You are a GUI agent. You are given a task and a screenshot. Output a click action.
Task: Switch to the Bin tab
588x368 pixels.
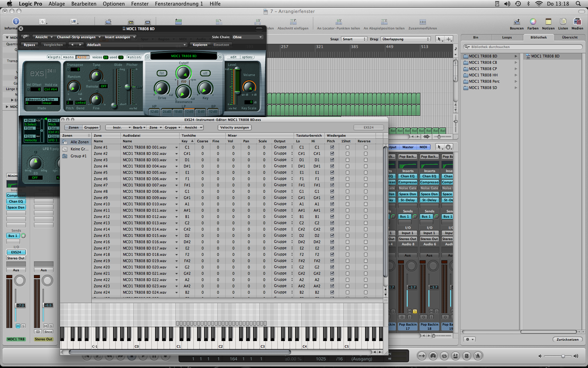pyautogui.click(x=476, y=37)
